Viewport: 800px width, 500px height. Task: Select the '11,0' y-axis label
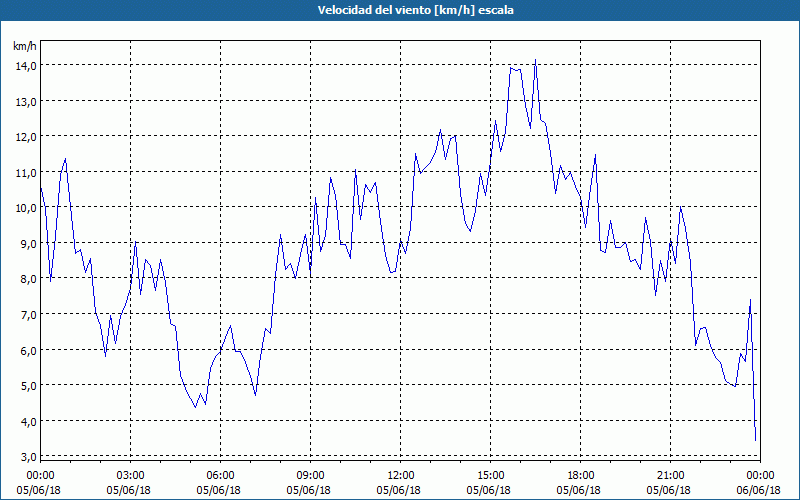click(x=26, y=173)
